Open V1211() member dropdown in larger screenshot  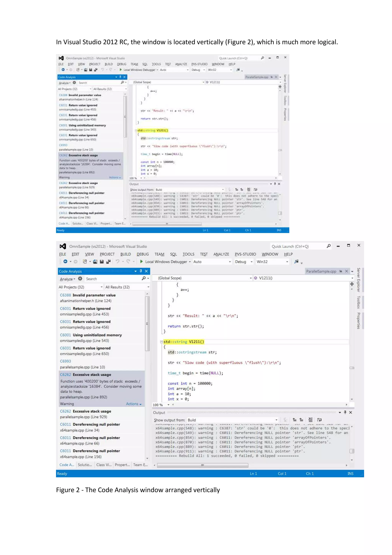pyautogui.click(x=303, y=278)
